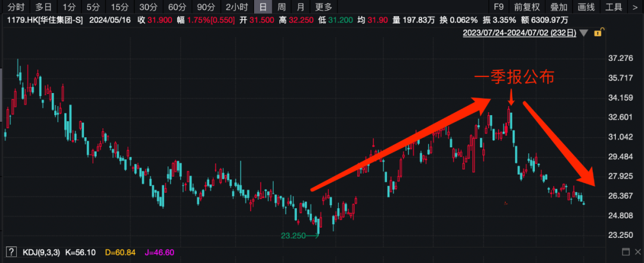Image resolution: width=644 pixels, height=263 pixels.
Task: Click the 一季报公布 annotation on chart
Action: pos(514,78)
